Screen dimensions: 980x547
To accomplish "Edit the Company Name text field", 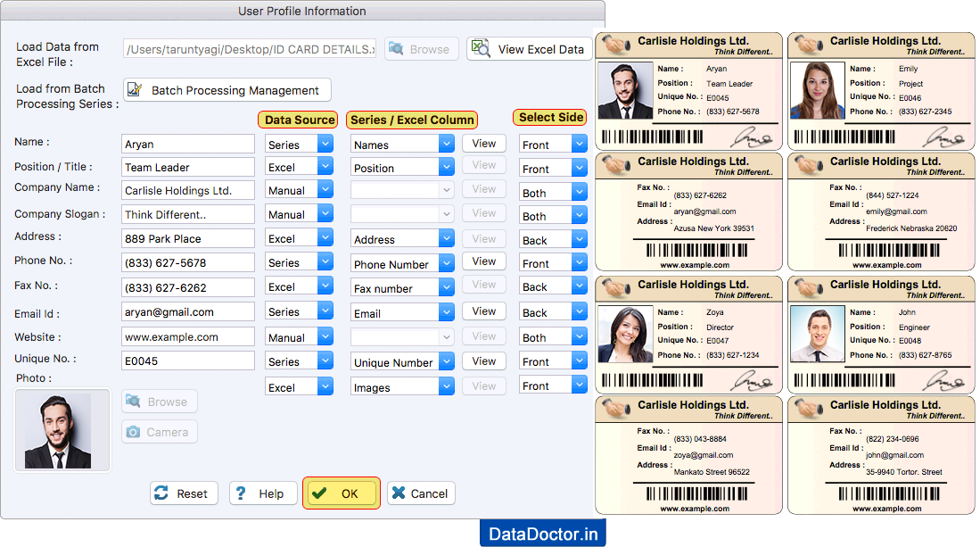I will pos(187,190).
